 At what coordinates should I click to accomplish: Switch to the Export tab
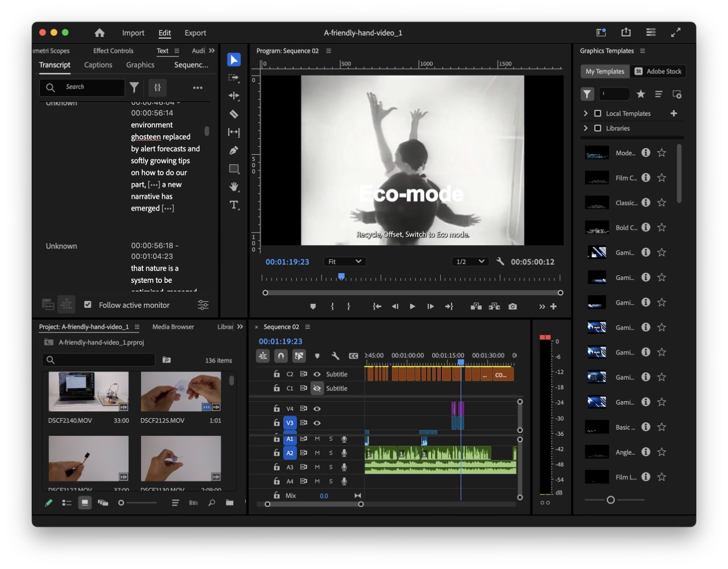pyautogui.click(x=195, y=33)
